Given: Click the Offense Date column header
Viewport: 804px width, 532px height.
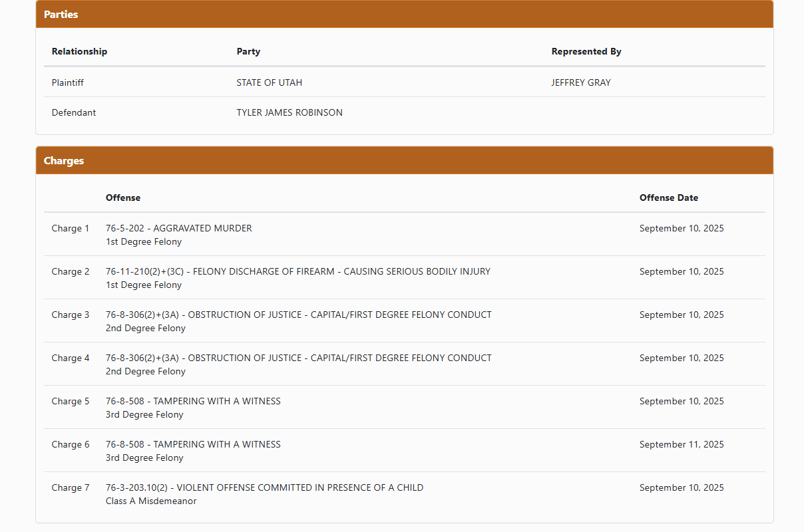Looking at the screenshot, I should click(x=668, y=198).
